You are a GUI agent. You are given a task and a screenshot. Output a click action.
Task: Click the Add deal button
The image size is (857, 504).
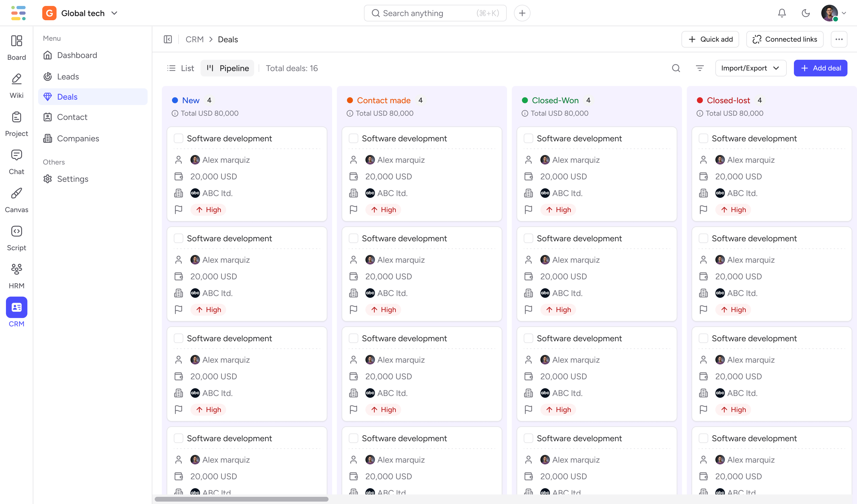coord(820,68)
